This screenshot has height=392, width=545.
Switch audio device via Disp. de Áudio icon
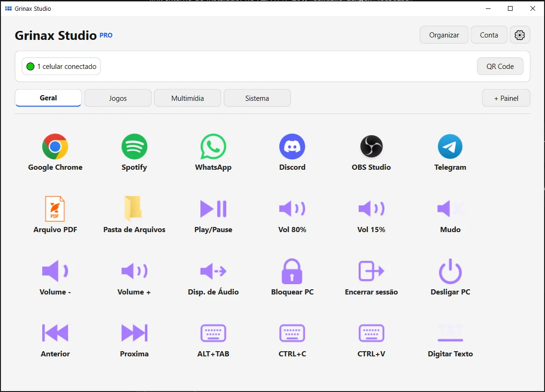[213, 271]
